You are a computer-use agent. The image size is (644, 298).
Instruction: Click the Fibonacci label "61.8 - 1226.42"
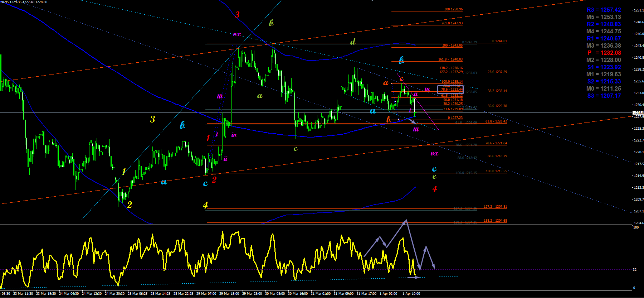coord(496,121)
